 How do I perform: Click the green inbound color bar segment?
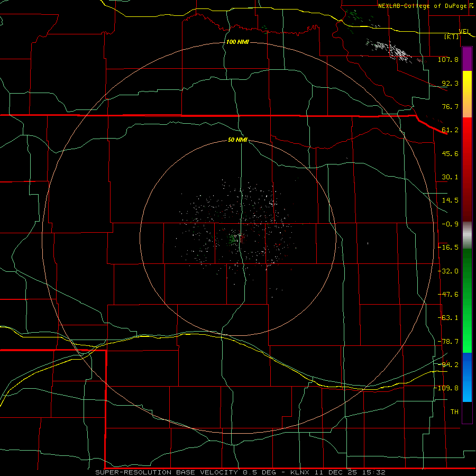(467, 300)
